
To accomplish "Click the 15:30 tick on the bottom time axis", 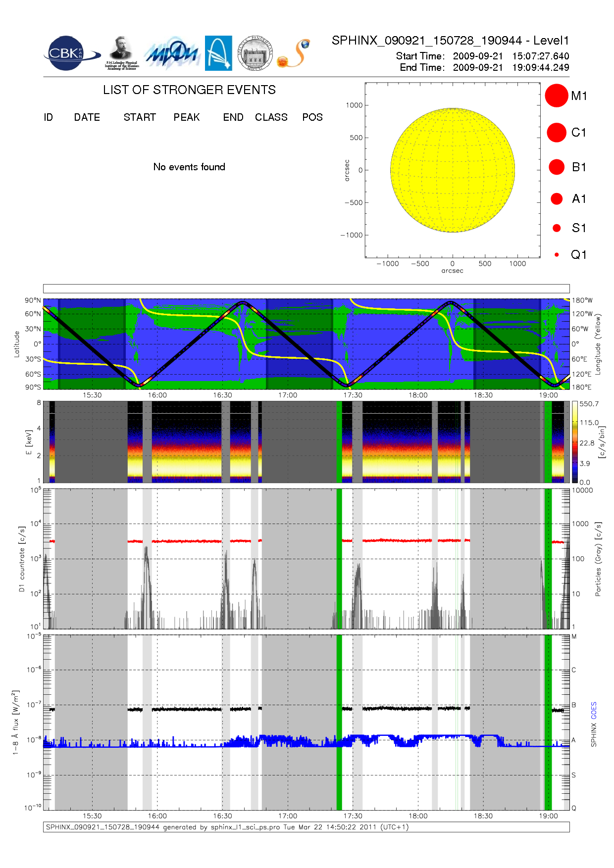I will pos(92,816).
